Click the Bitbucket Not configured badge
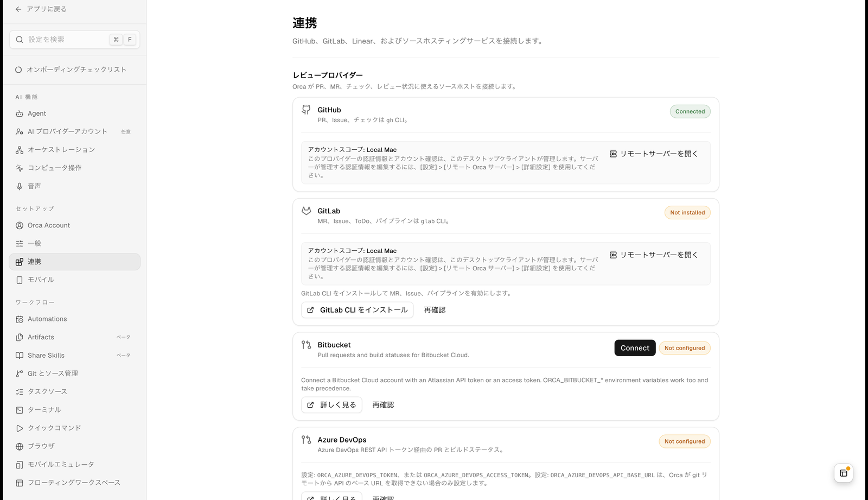The height and width of the screenshot is (500, 868). (685, 348)
